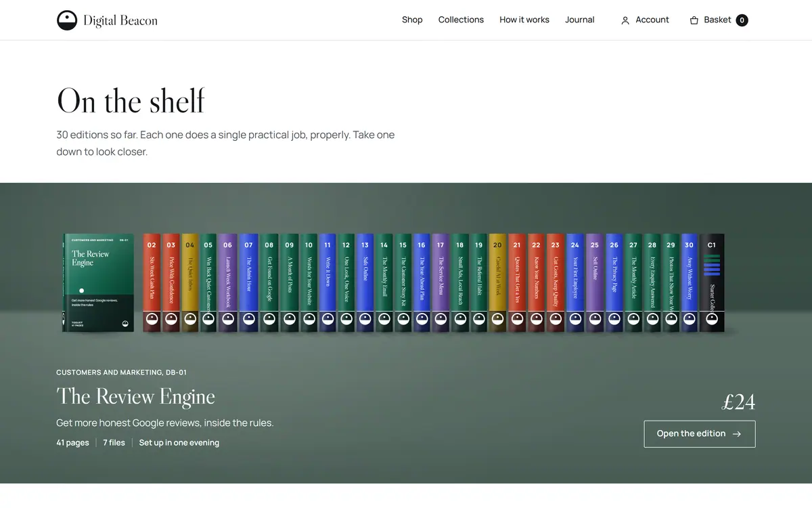
Task: Select The Review Engine book cover
Action: 99,283
